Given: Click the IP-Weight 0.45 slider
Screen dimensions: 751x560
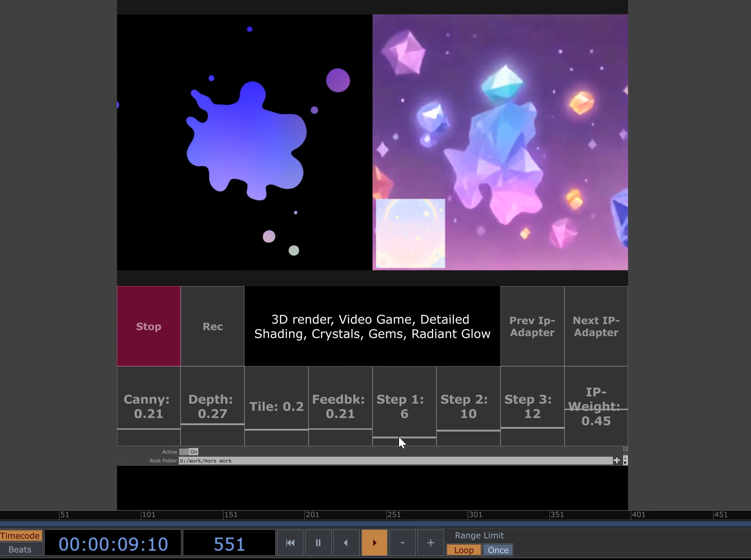Looking at the screenshot, I should pyautogui.click(x=596, y=406).
